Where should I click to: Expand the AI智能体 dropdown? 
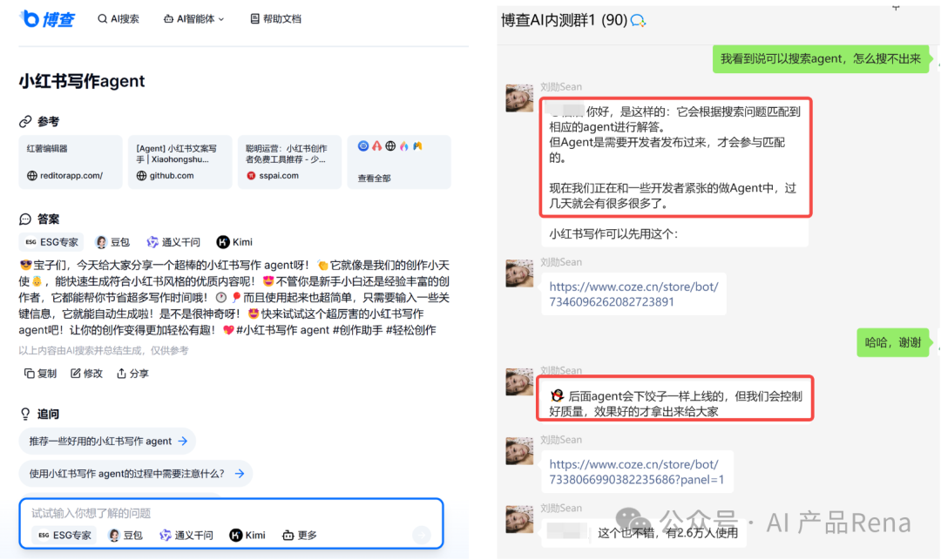(193, 18)
